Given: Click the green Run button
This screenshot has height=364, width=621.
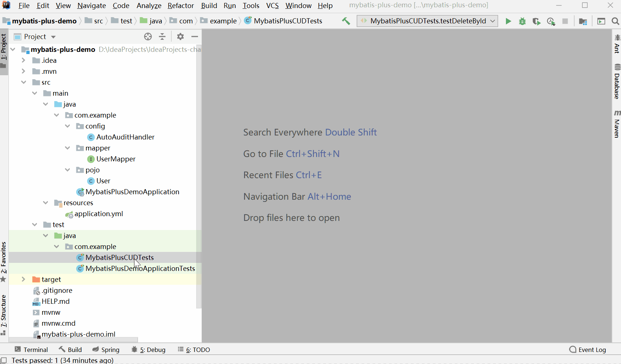Looking at the screenshot, I should click(508, 21).
